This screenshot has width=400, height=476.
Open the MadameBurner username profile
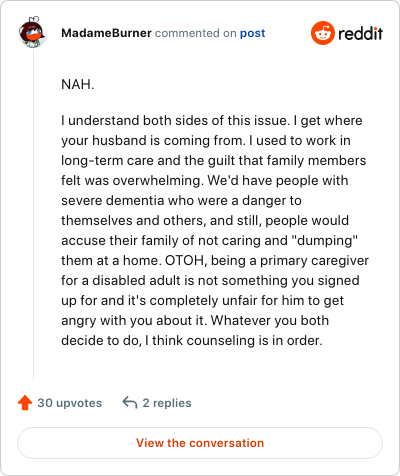point(106,33)
